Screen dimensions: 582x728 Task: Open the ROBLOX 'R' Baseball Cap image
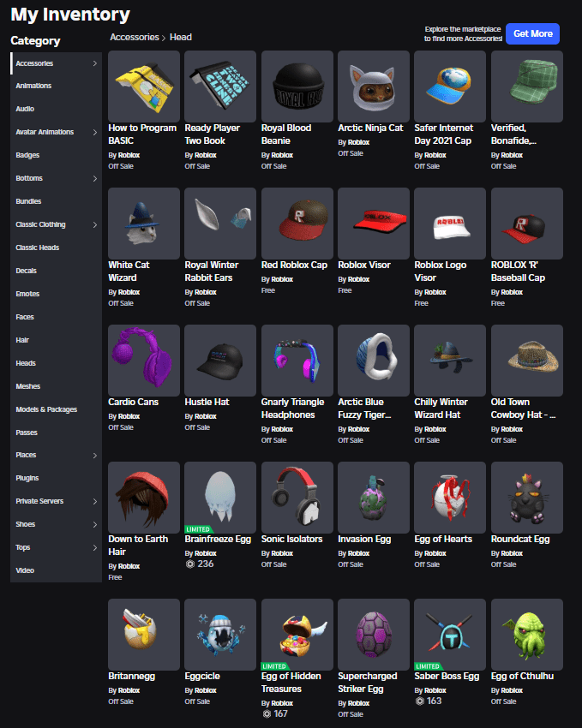click(x=527, y=224)
